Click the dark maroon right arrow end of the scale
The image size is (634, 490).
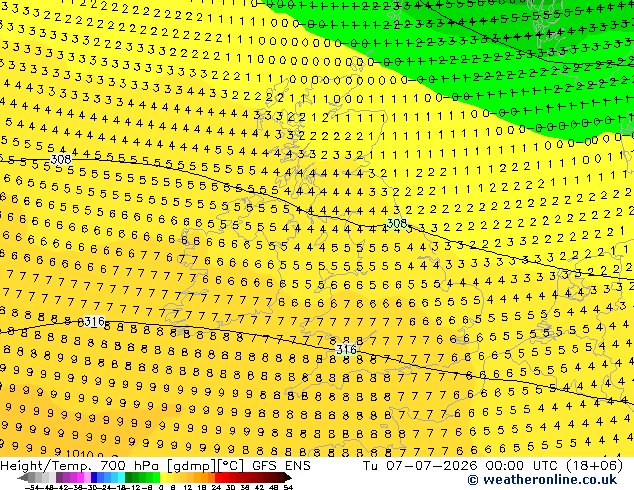288,477
